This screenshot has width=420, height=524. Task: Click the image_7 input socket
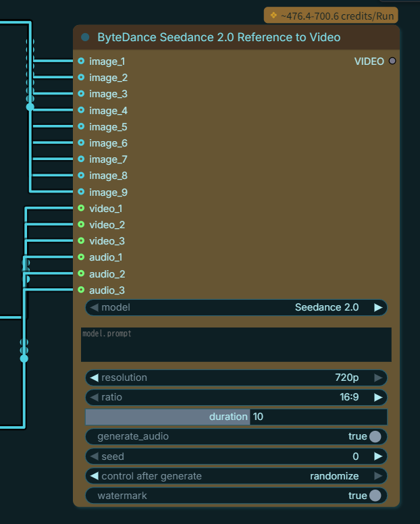pos(81,159)
